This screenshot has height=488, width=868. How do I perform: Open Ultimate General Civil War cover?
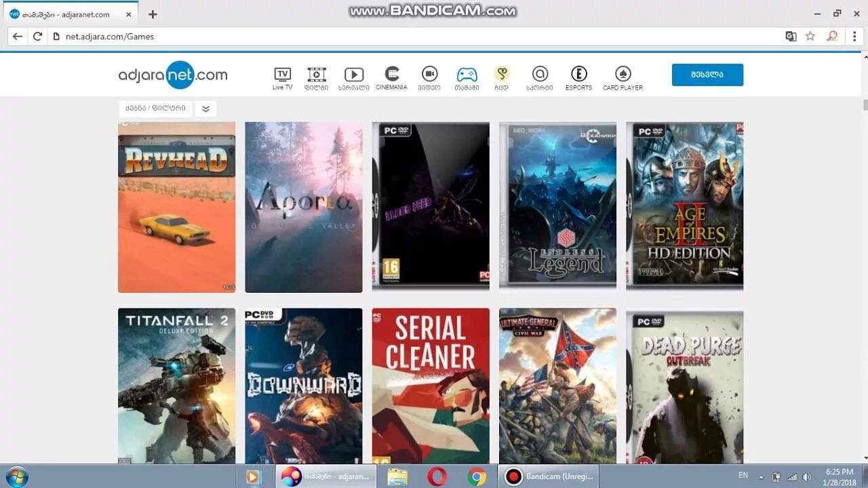click(557, 386)
